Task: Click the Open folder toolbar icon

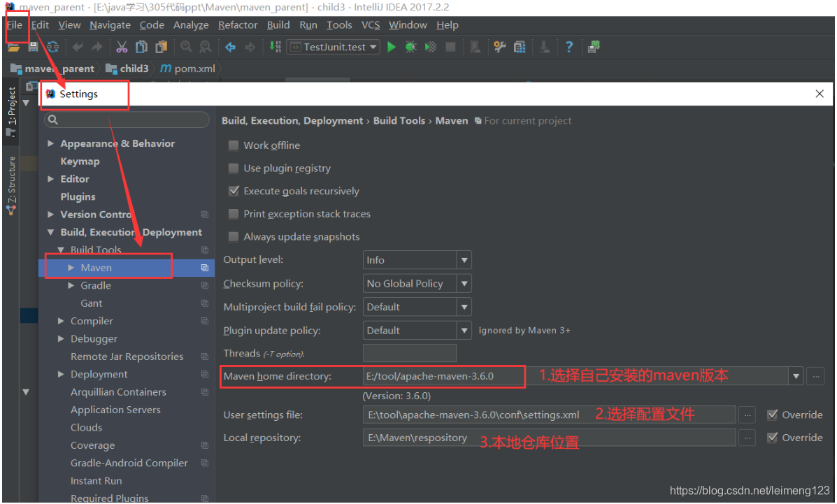Action: coord(13,47)
